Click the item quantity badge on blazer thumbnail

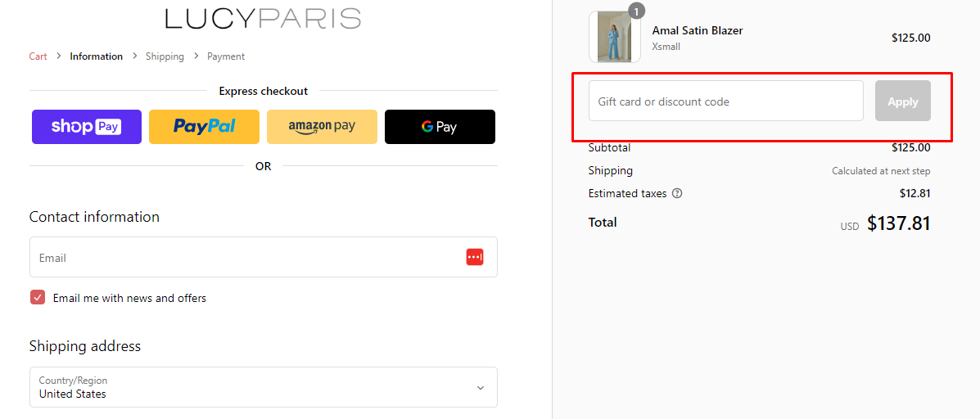tap(635, 11)
